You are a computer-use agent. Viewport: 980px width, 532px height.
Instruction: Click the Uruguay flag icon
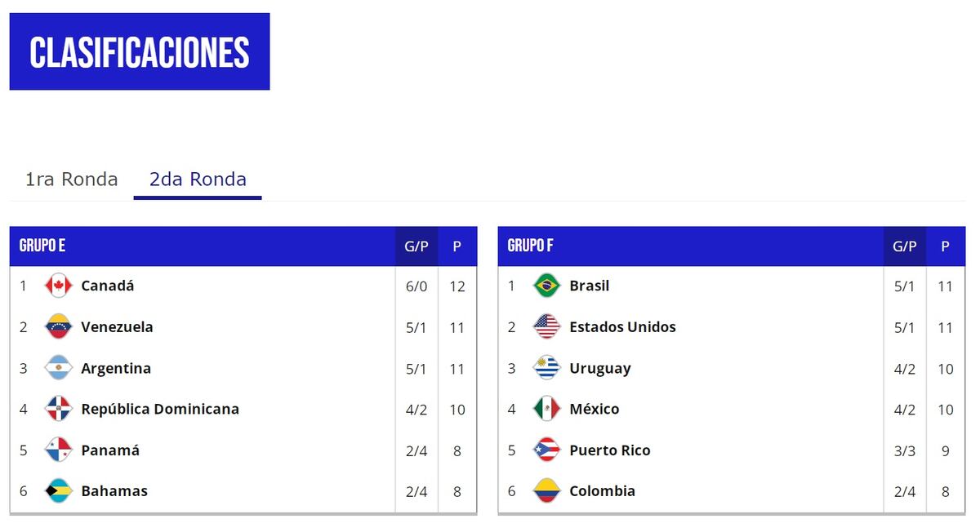click(546, 368)
